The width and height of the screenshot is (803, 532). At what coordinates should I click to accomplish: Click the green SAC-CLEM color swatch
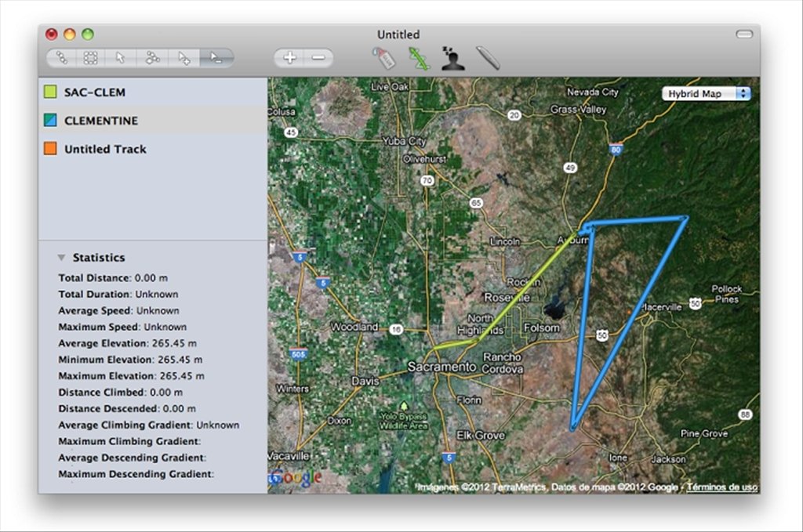click(50, 92)
